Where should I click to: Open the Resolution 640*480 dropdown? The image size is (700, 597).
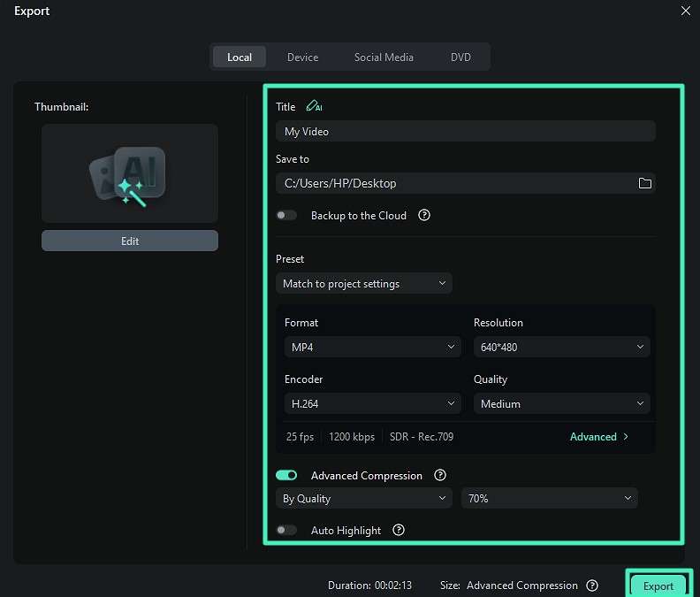(561, 347)
